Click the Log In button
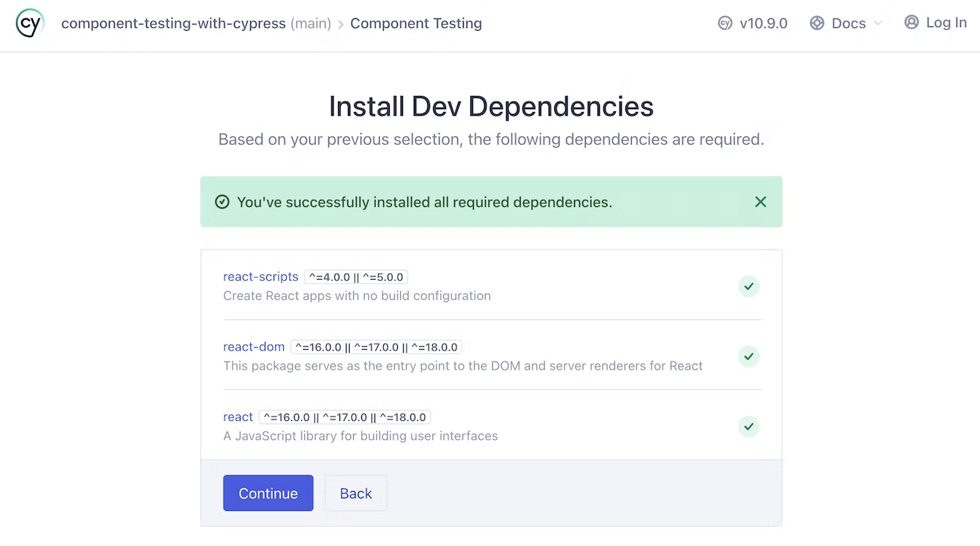Screen dimensions: 980x546 pyautogui.click(x=935, y=23)
